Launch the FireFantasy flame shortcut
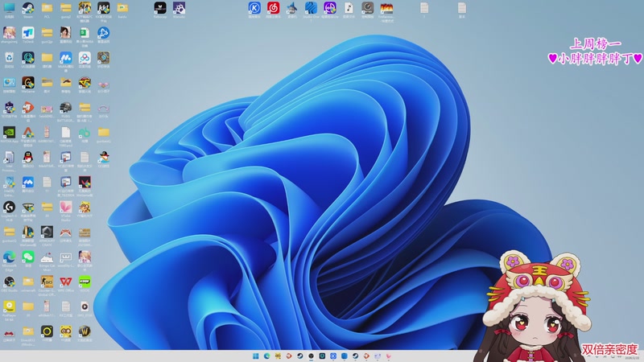This screenshot has width=644, height=362. pyautogui.click(x=386, y=8)
